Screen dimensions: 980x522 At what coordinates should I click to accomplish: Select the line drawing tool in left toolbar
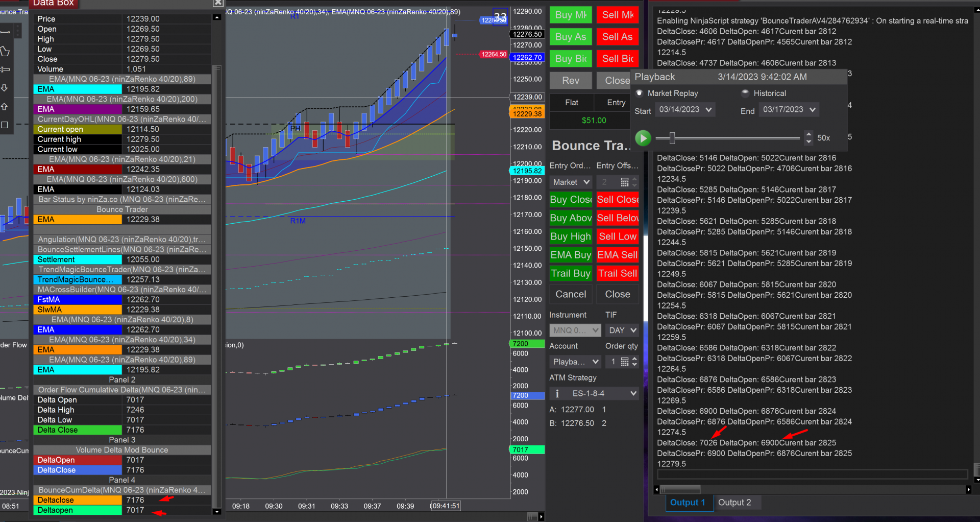(5, 32)
